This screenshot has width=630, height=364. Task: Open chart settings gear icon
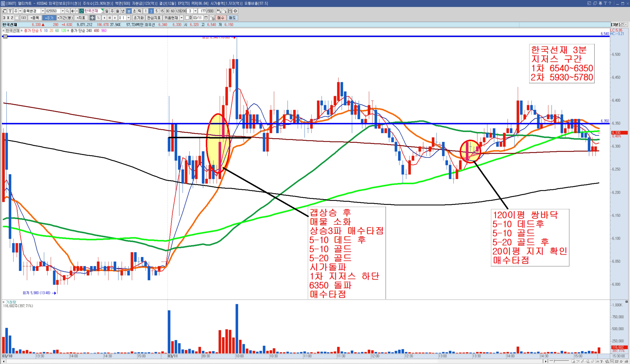235,11
